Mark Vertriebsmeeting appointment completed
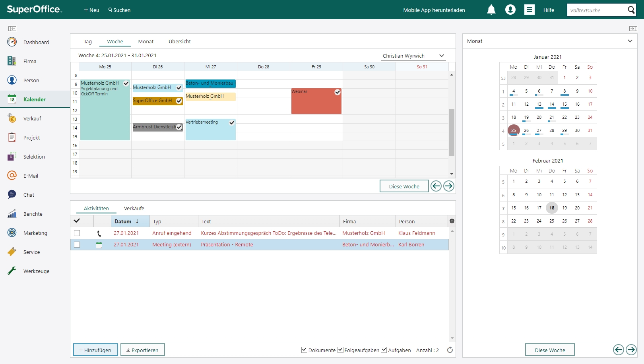 point(232,123)
